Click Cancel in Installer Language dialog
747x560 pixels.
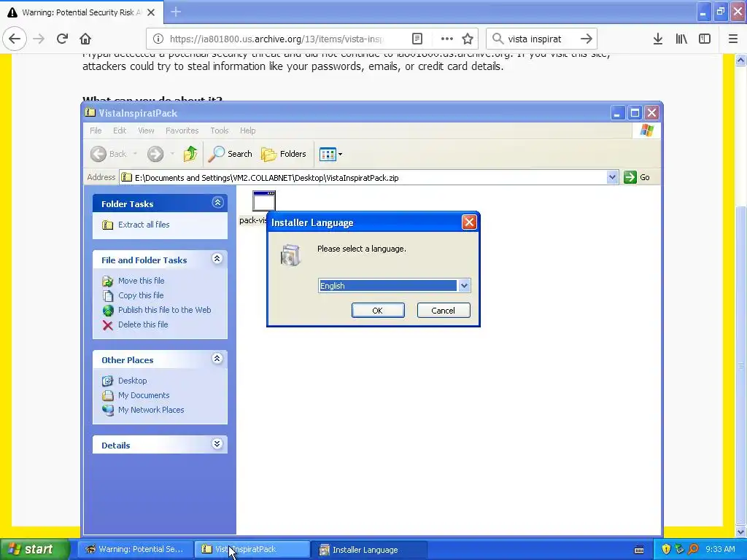tap(443, 311)
